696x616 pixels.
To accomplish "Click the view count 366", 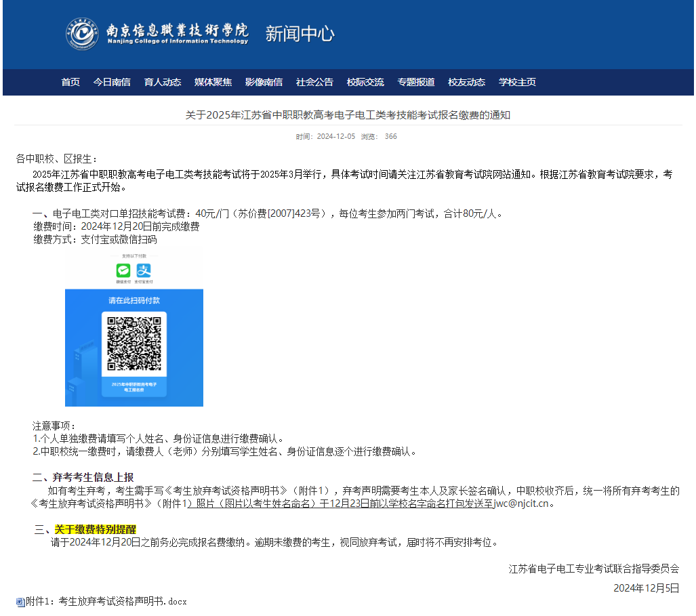I will click(x=390, y=136).
